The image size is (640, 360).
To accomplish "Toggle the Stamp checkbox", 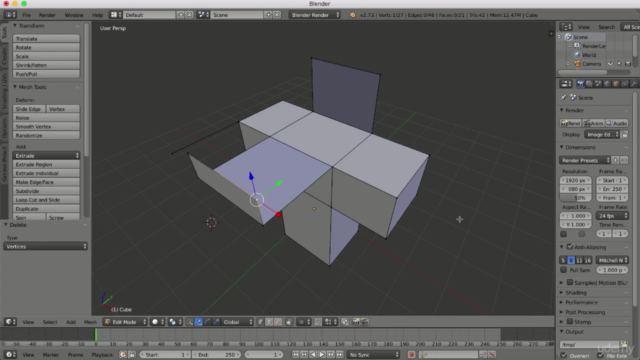I will (x=570, y=322).
